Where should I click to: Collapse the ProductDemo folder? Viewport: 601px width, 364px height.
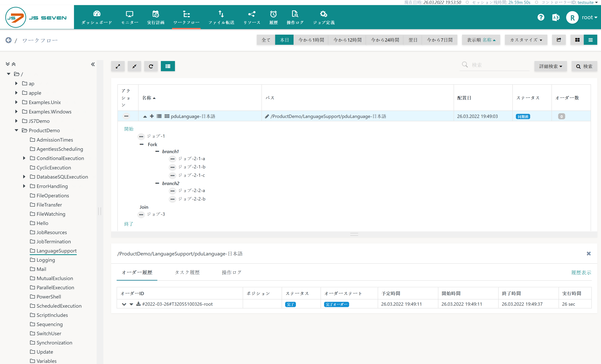pos(16,130)
